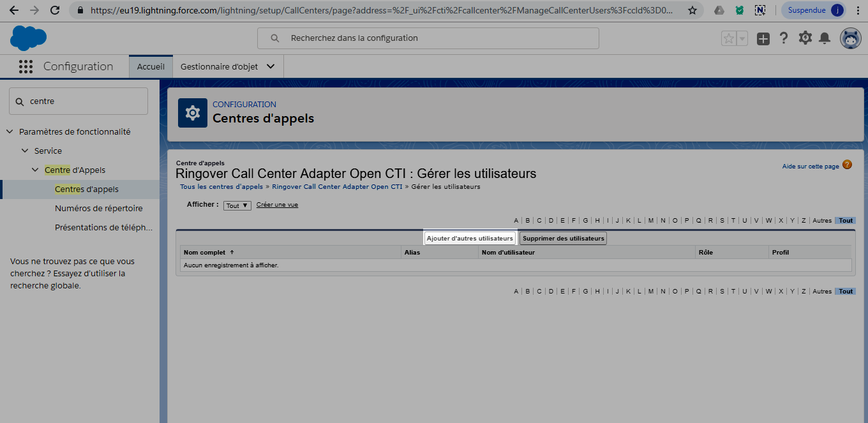
Task: Filter by letter R in the top alphabet bar
Action: click(710, 221)
